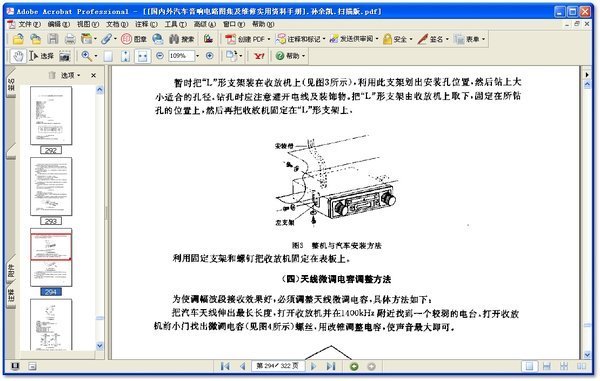
Task: Click the open web page/organizer icon
Action: [x=36, y=39]
